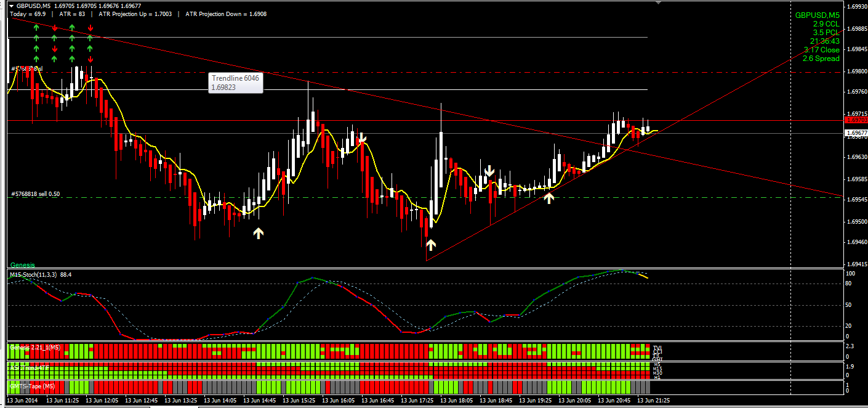Click the white down arrow near 18:45 candles
Image resolution: width=868 pixels, height=408 pixels.
point(490,171)
